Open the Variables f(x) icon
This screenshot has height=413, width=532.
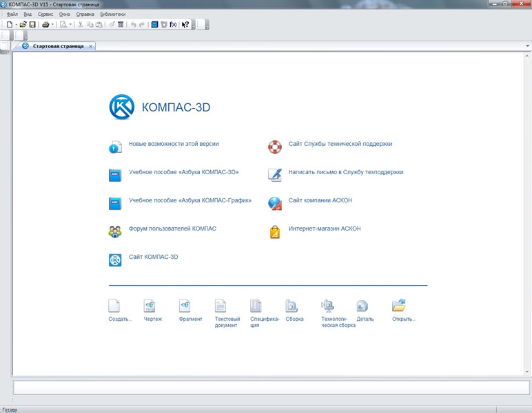(173, 24)
